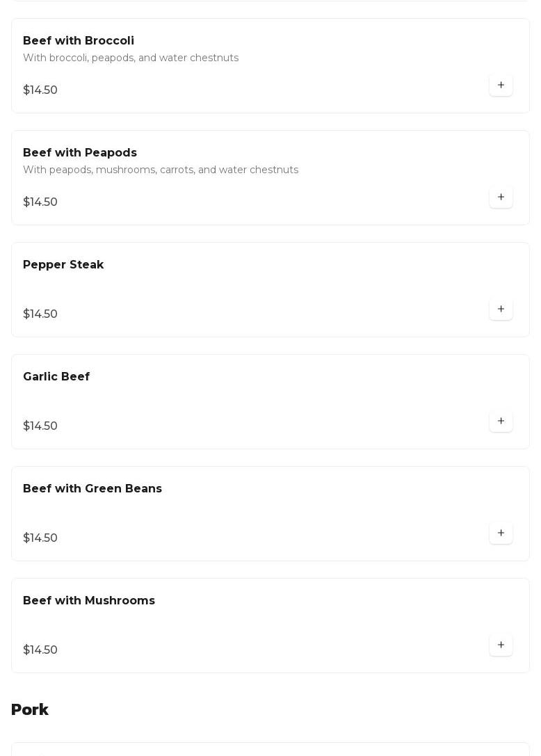Screen dimensions: 541x756
Task: Click the $14.50 price of Pepper Steak
Action: pos(40,314)
